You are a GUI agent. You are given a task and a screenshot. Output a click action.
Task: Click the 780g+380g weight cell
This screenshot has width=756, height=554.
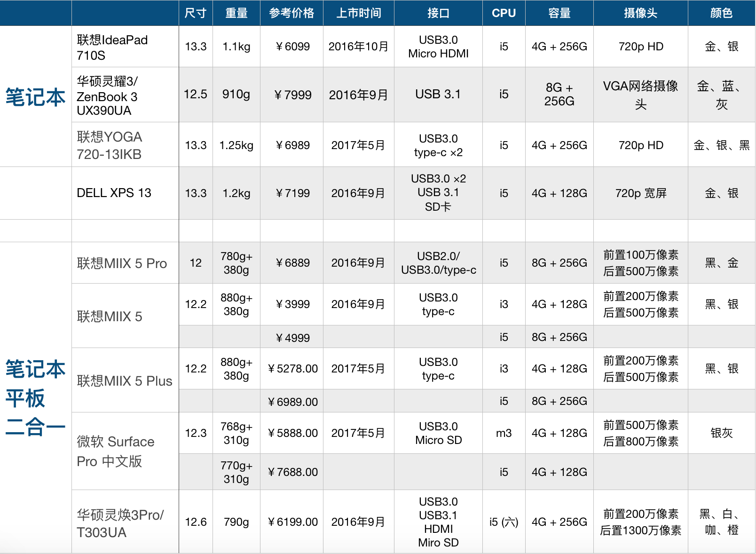tap(236, 263)
